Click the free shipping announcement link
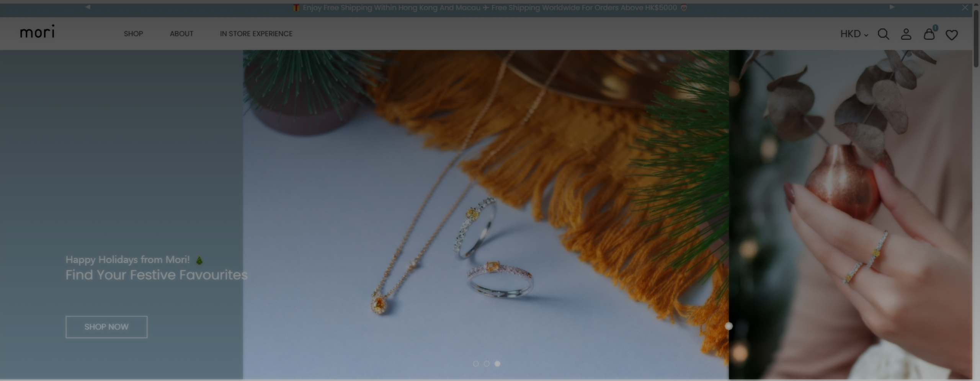Screen dimensions: 980x381 489,7
